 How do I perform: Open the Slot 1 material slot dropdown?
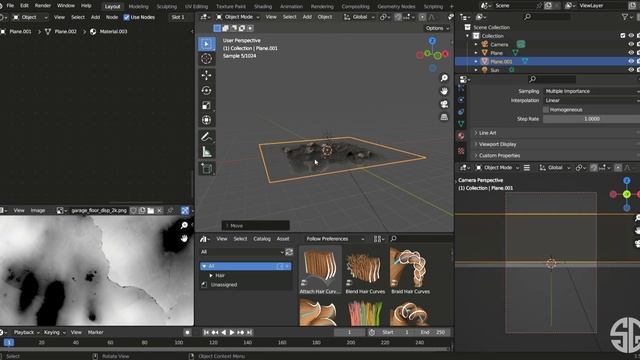(x=178, y=17)
